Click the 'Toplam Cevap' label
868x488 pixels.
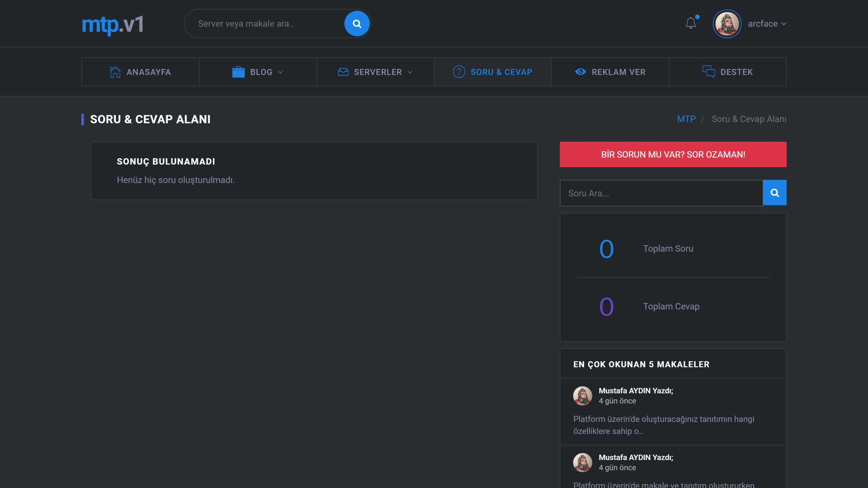[671, 306]
